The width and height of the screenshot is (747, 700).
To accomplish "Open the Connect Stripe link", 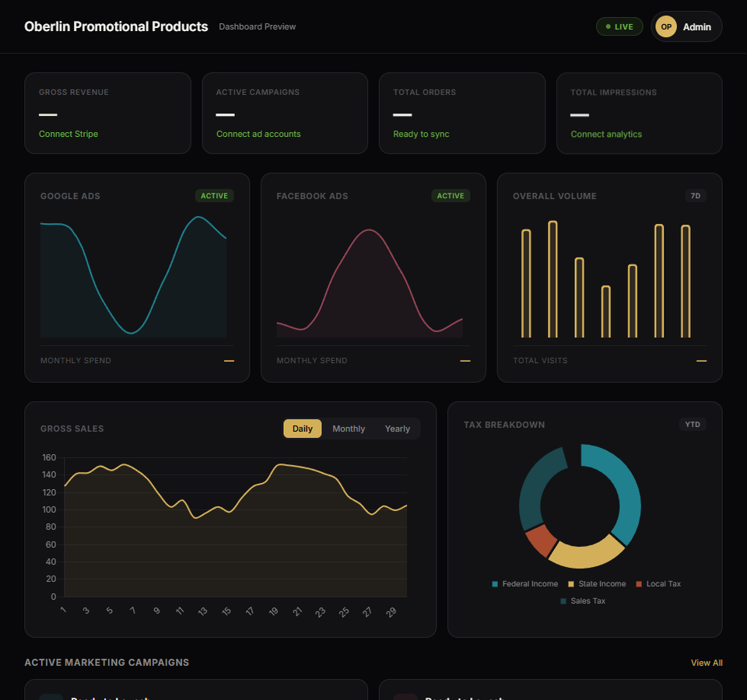I will click(x=68, y=135).
